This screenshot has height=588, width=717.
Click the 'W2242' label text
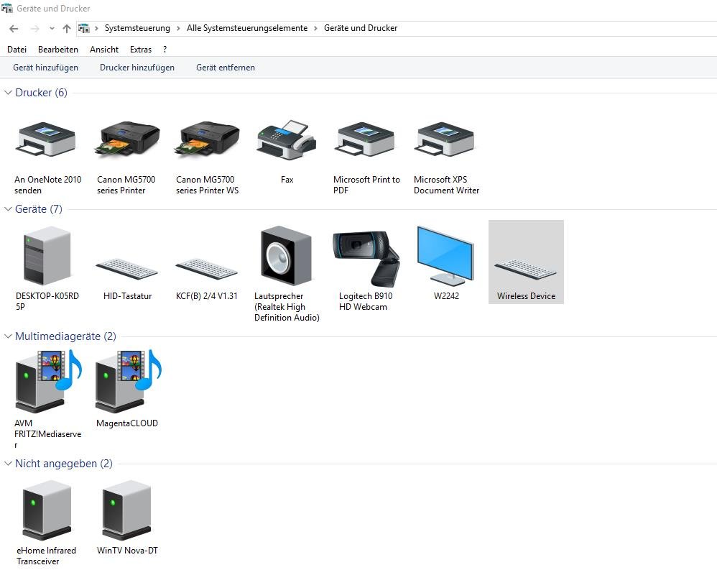446,296
